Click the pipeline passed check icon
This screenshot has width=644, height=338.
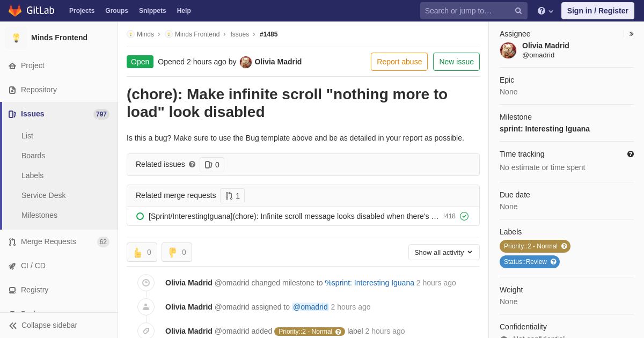coord(464,216)
